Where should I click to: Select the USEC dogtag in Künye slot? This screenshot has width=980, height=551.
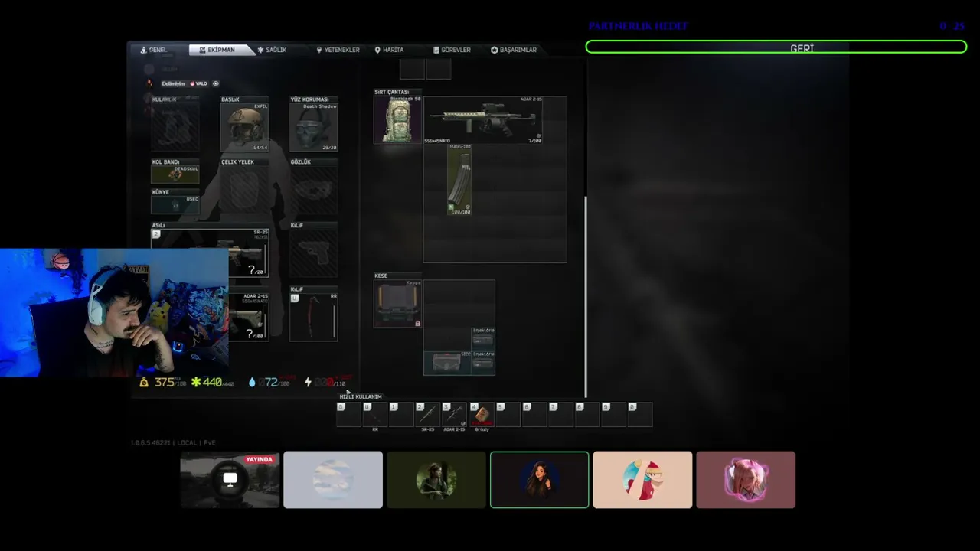[175, 204]
